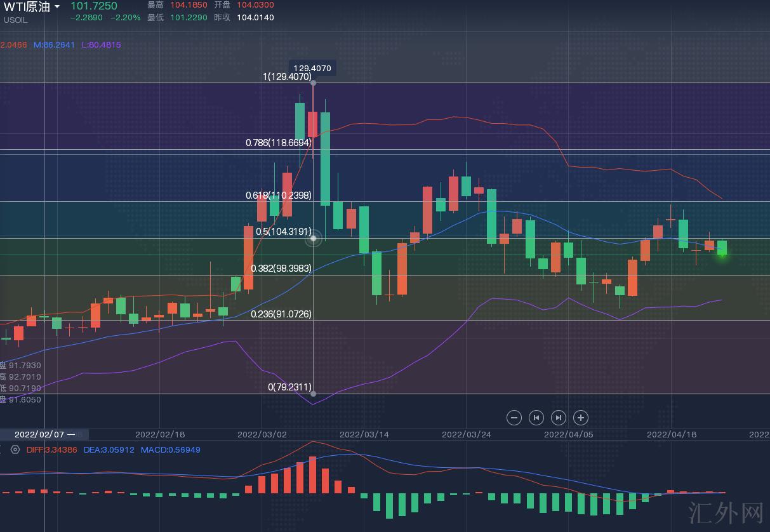Viewport: 770px width, 532px height.
Task: Click the DIFF:3.34386 indicator label
Action: tap(52, 449)
